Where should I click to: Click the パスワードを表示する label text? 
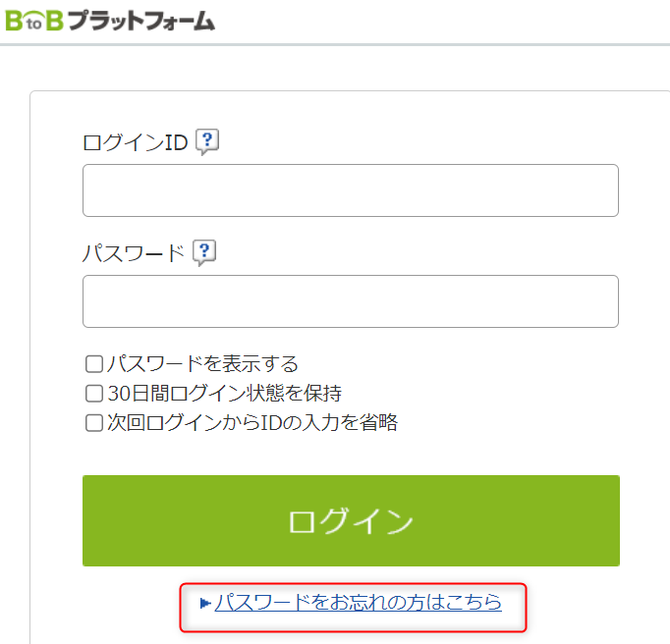coord(202,365)
